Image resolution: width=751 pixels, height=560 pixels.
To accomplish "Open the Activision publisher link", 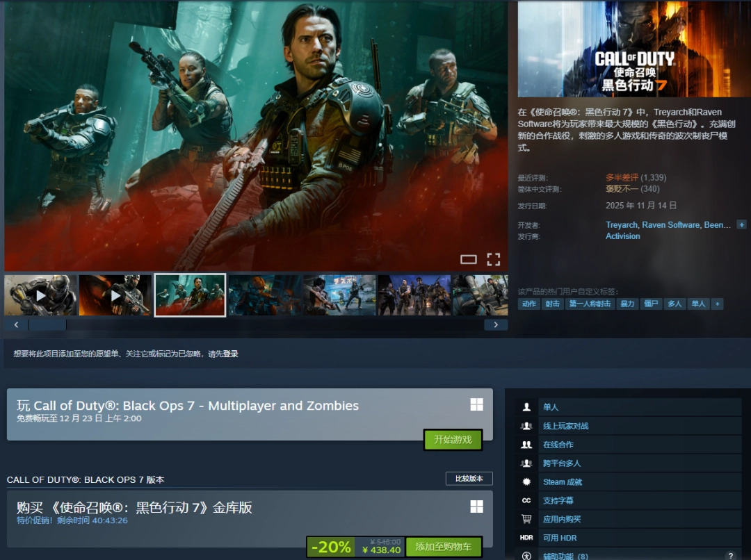I will click(622, 236).
